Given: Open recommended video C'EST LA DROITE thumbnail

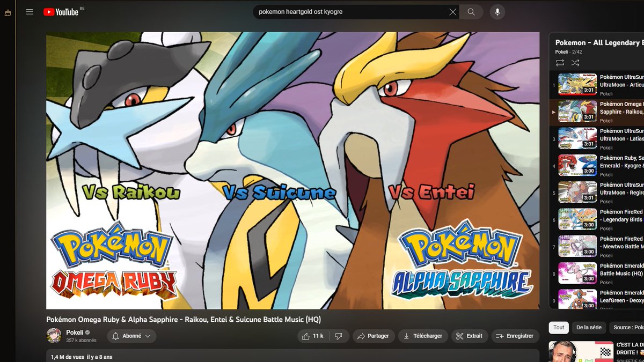Looking at the screenshot, I should click(x=581, y=352).
